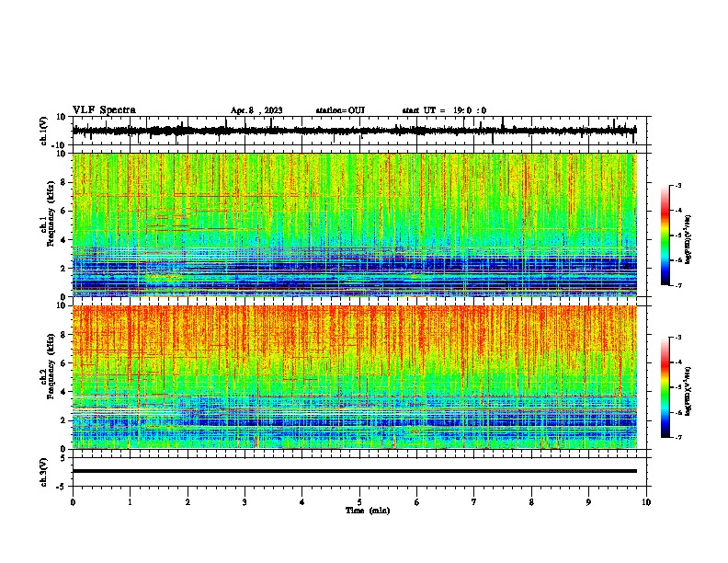
Task: Click the "2" kHz tick on ch.2 spectrogram
Action: pyautogui.click(x=63, y=420)
